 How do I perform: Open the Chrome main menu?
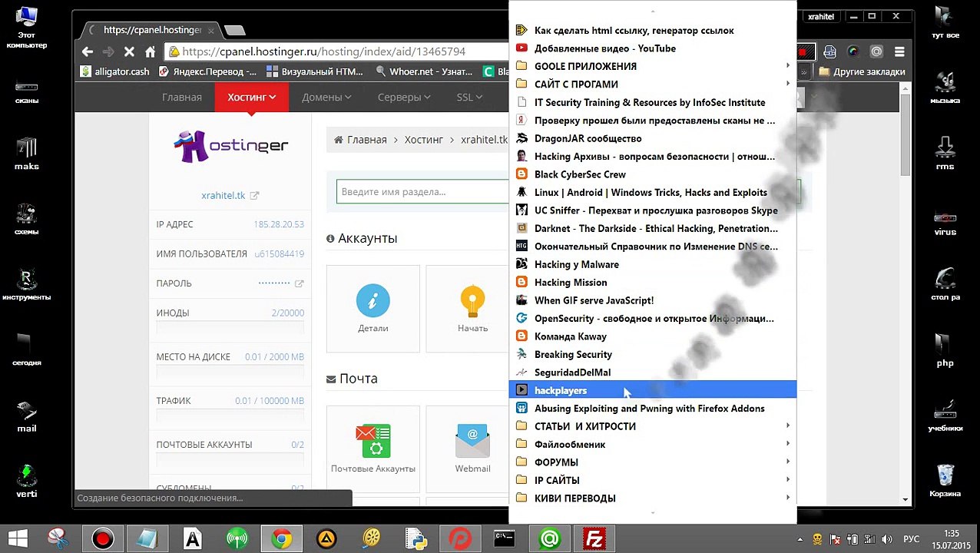pyautogui.click(x=899, y=51)
